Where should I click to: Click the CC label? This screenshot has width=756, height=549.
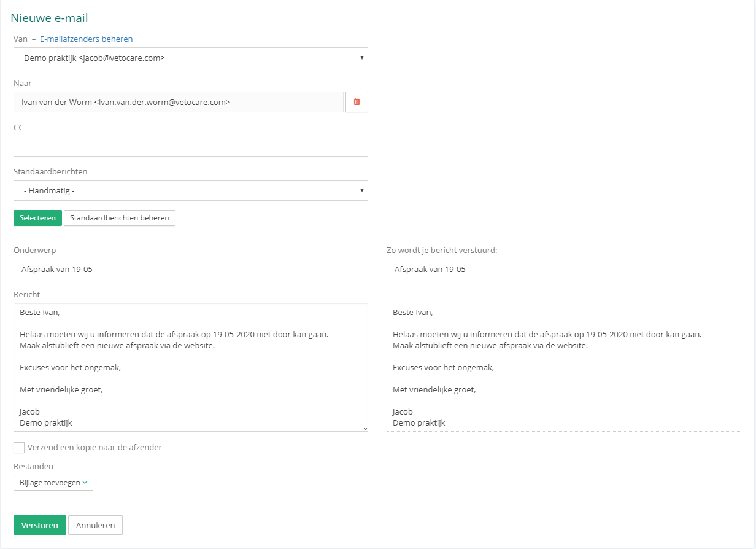point(18,127)
